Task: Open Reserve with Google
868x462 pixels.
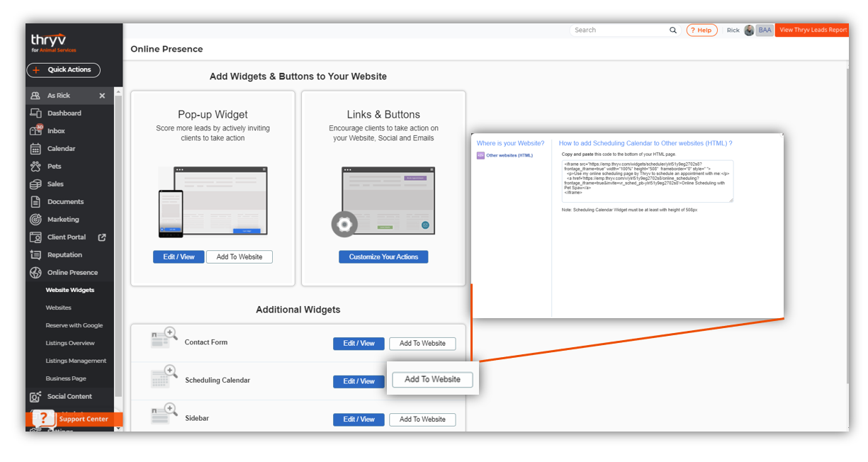Action: point(74,326)
